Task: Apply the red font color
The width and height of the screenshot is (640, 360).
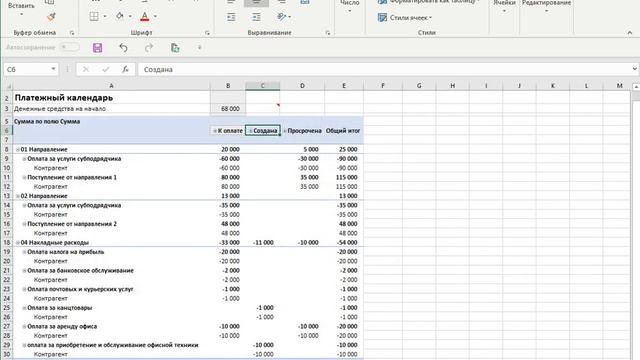Action: pos(144,16)
